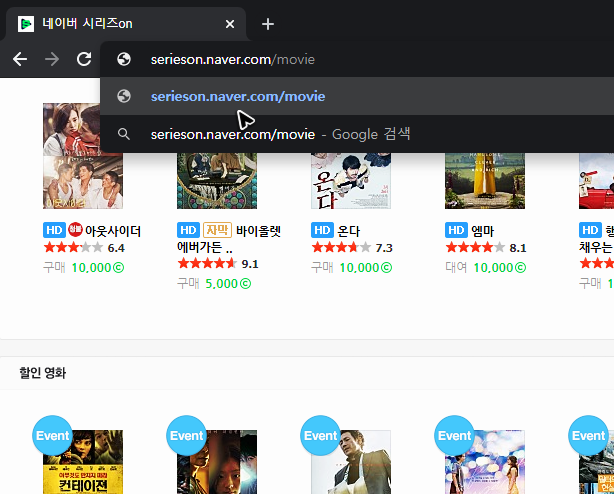This screenshot has height=494, width=614.
Task: Click the 엠마 movie title
Action: pos(482,231)
